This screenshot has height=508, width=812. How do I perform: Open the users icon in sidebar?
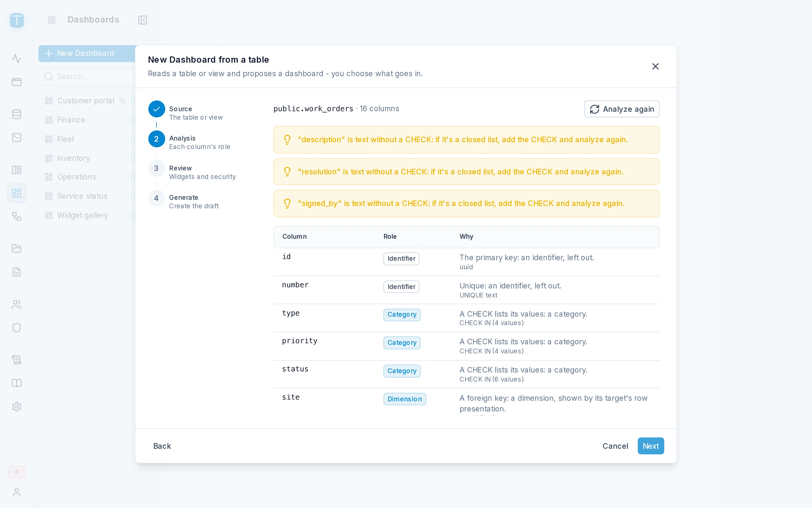tap(16, 305)
